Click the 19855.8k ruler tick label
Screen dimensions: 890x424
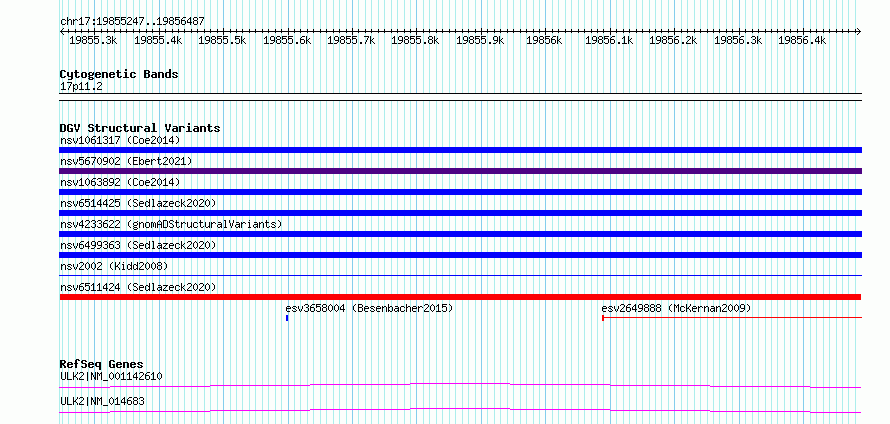click(x=415, y=41)
